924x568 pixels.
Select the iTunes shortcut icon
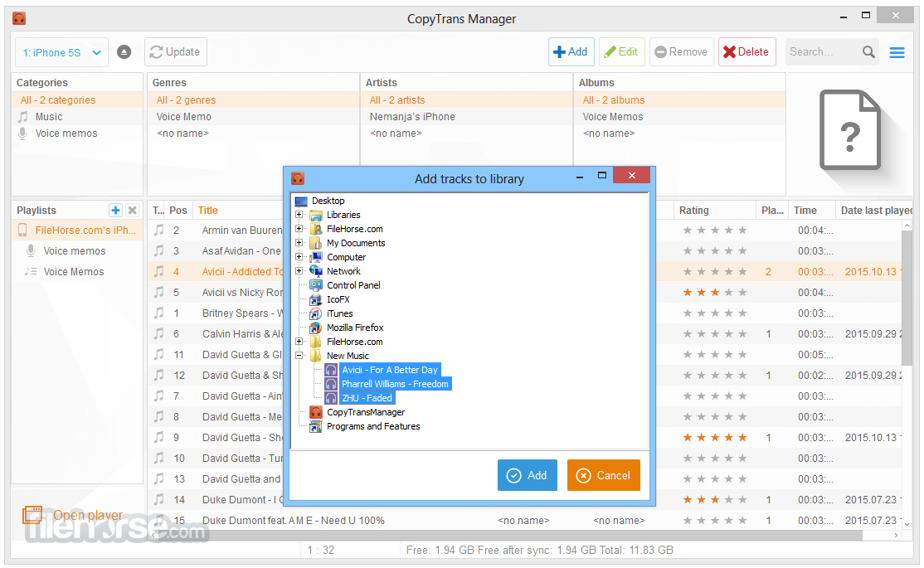(317, 313)
